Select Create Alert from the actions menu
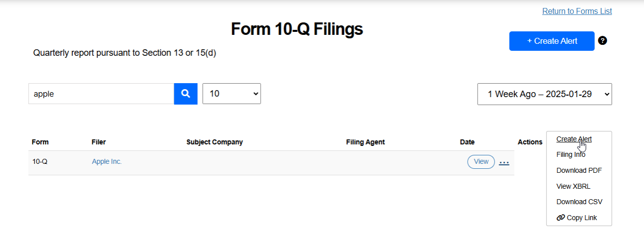The height and width of the screenshot is (243, 644). [574, 139]
